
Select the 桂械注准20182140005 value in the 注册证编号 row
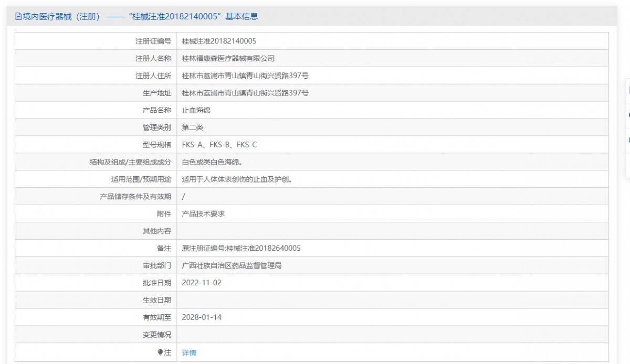click(219, 41)
